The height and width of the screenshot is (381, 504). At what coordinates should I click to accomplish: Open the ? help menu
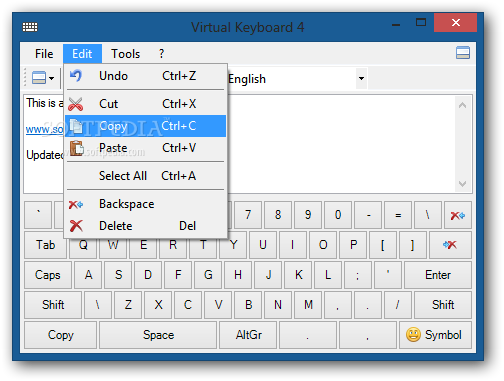pos(161,54)
